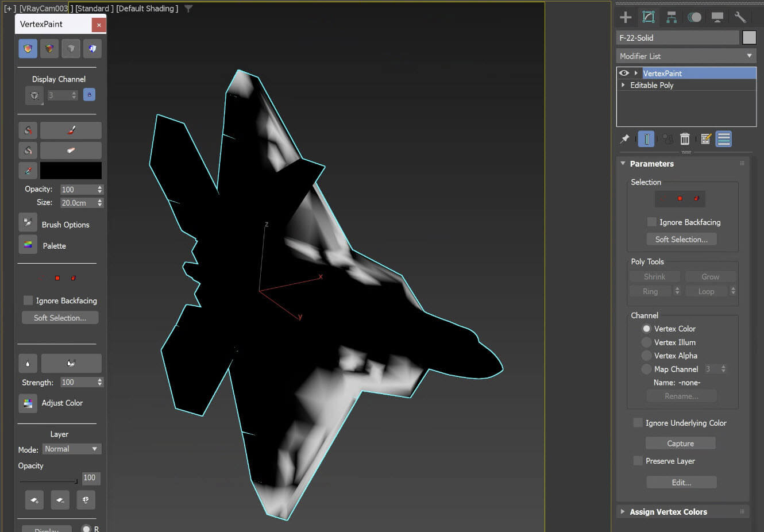Activate the Paint brush button
Viewport: 764px width, 532px height.
coord(71,130)
